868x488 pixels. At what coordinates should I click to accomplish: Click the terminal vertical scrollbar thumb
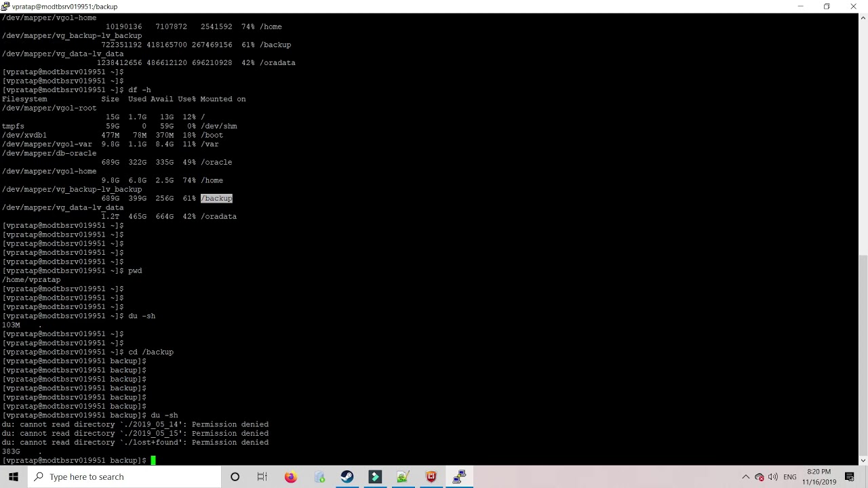863,354
